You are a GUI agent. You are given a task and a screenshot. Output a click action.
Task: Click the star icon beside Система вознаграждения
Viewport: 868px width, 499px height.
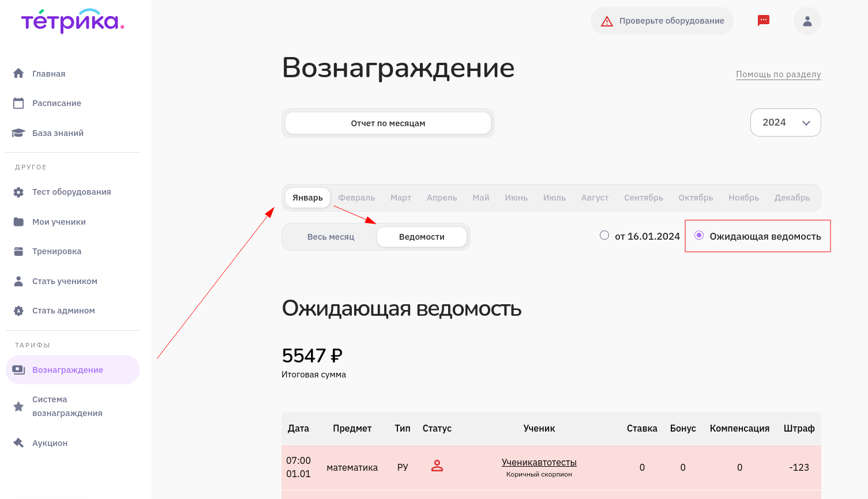click(x=18, y=406)
